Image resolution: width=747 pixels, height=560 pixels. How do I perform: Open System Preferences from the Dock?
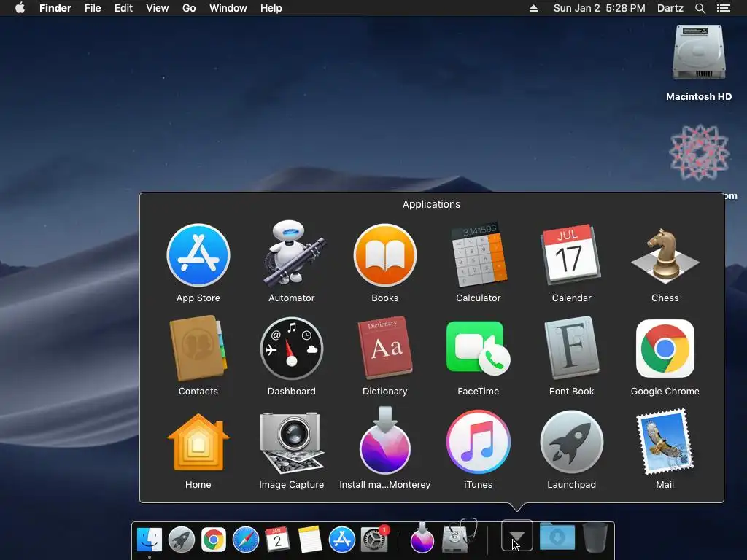[x=374, y=540]
